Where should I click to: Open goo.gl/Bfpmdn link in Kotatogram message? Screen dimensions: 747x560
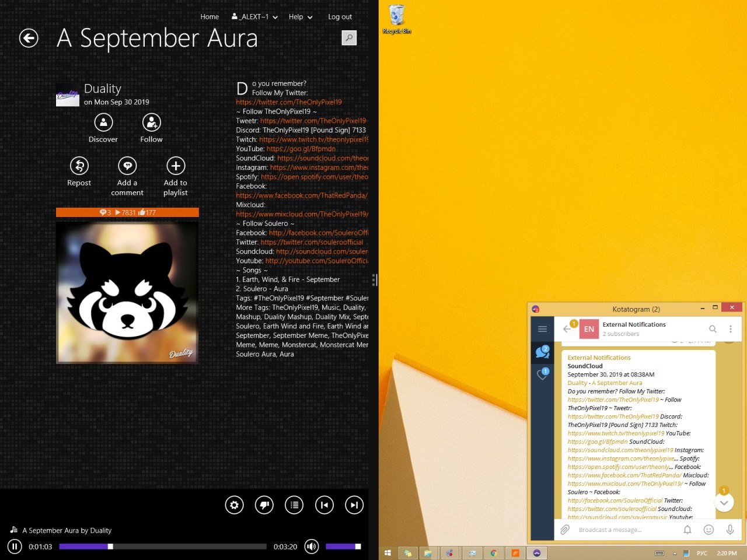pos(598,442)
